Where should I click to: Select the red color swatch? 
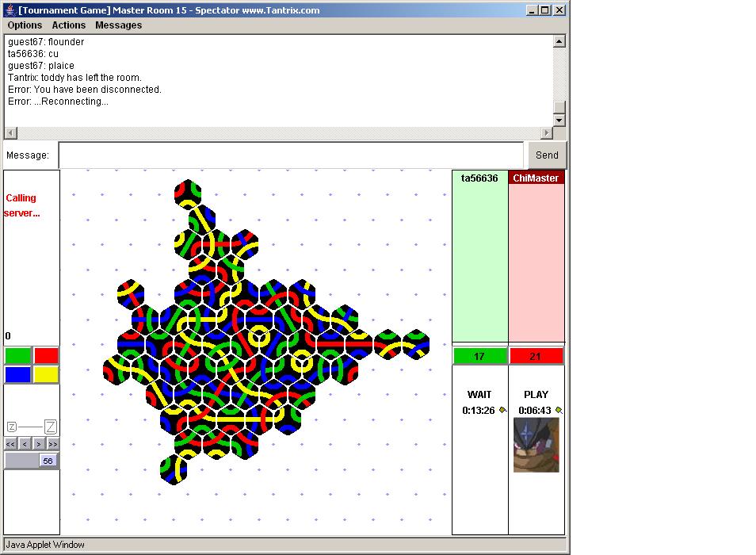click(x=46, y=356)
